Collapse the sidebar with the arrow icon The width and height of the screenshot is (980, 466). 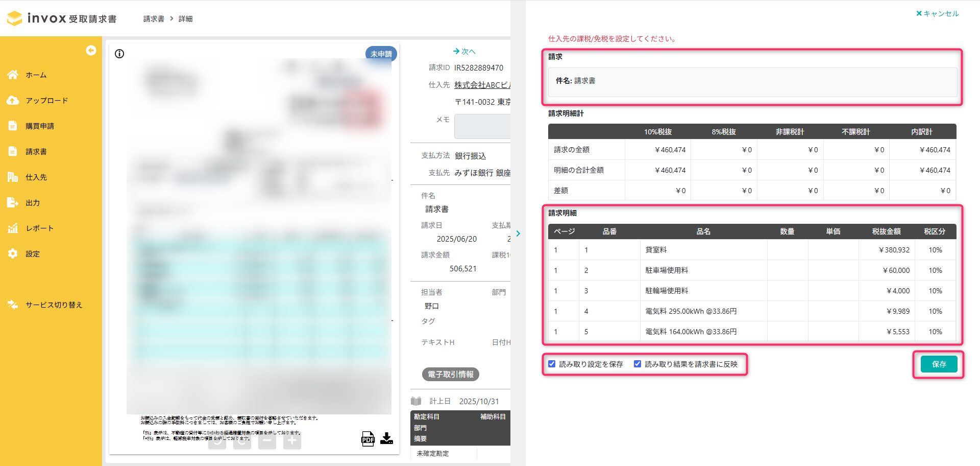pyautogui.click(x=91, y=50)
